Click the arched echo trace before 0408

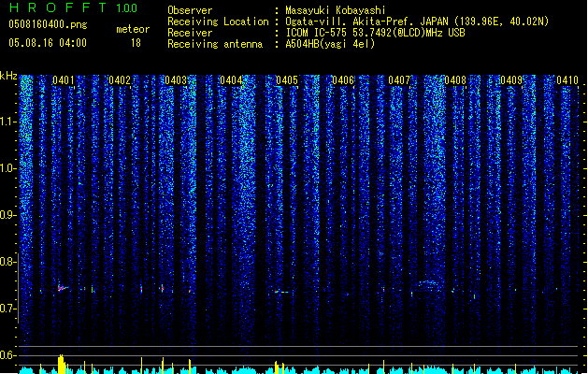tap(430, 283)
